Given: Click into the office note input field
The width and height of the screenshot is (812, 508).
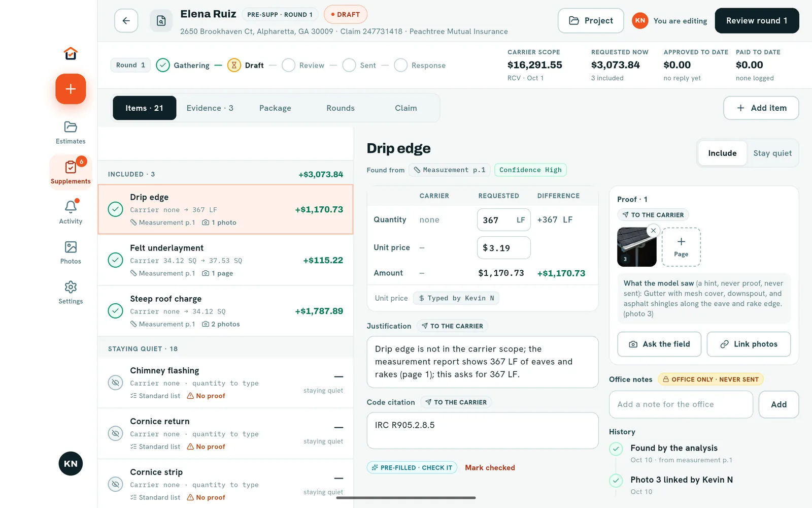Looking at the screenshot, I should (x=681, y=404).
